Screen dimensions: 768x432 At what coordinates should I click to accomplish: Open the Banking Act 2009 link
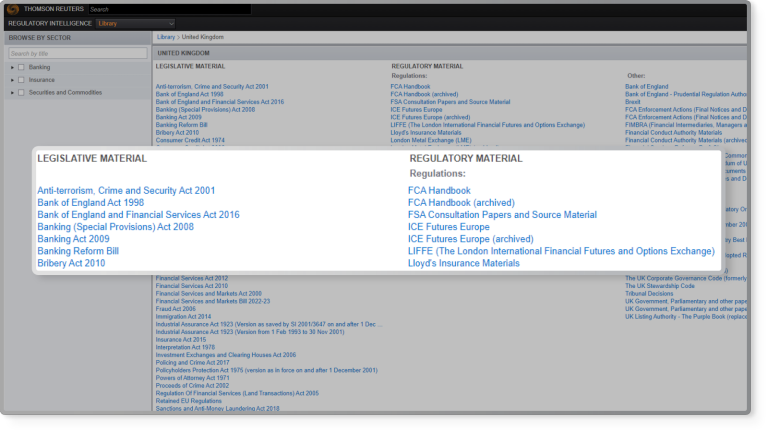point(73,239)
